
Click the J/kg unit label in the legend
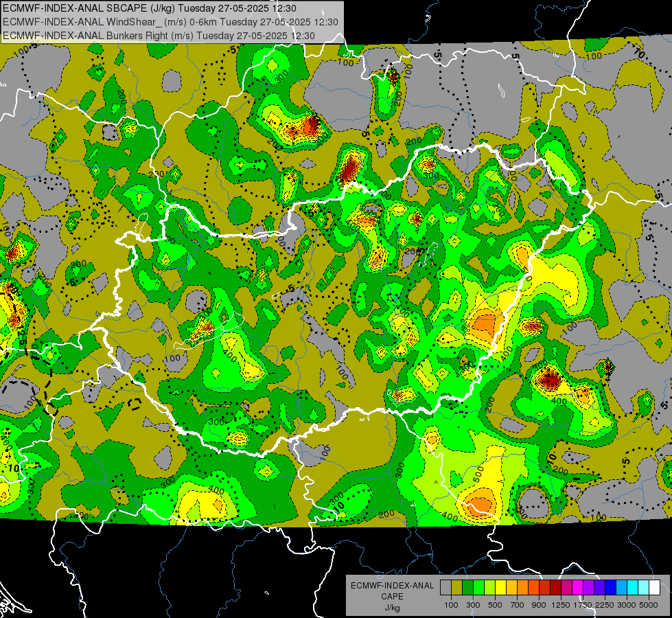pos(392,608)
